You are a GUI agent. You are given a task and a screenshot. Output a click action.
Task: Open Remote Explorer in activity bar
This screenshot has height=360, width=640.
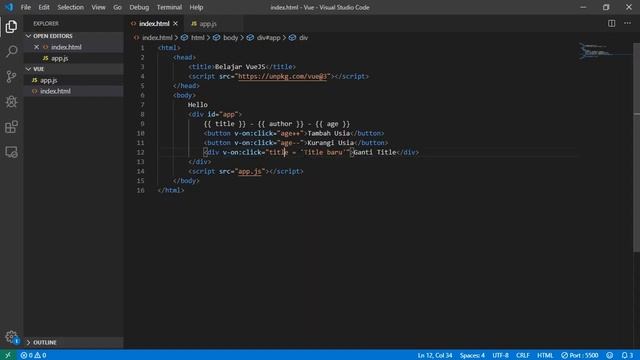coord(11,152)
